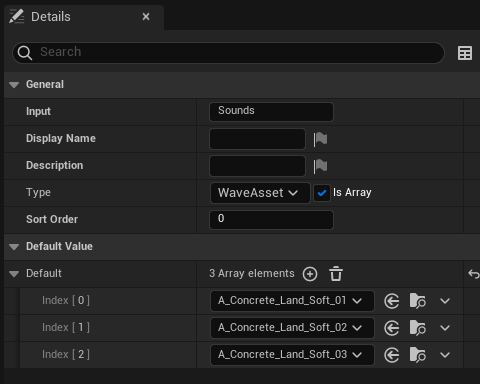Collapse the Default Value section
This screenshot has height=384, width=480.
click(14, 247)
